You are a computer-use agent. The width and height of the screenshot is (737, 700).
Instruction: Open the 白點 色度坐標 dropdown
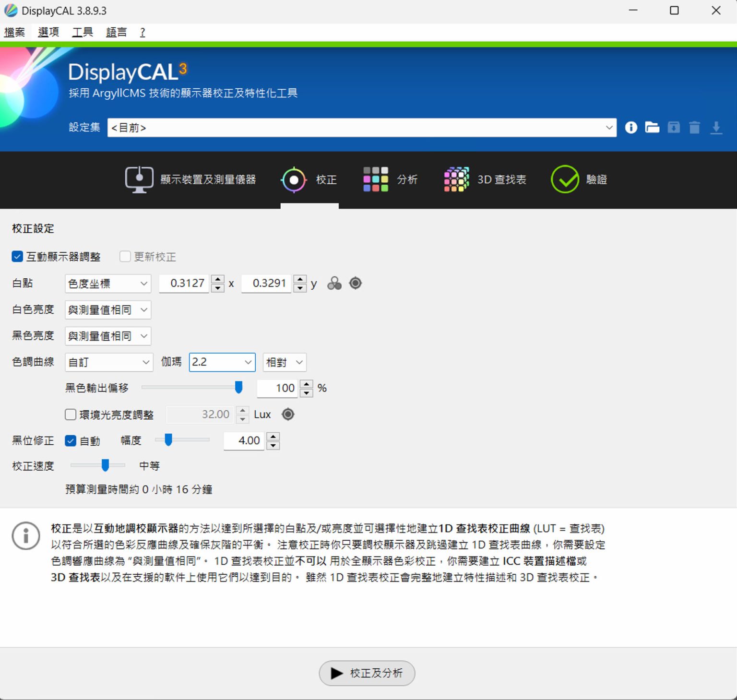pyautogui.click(x=107, y=284)
